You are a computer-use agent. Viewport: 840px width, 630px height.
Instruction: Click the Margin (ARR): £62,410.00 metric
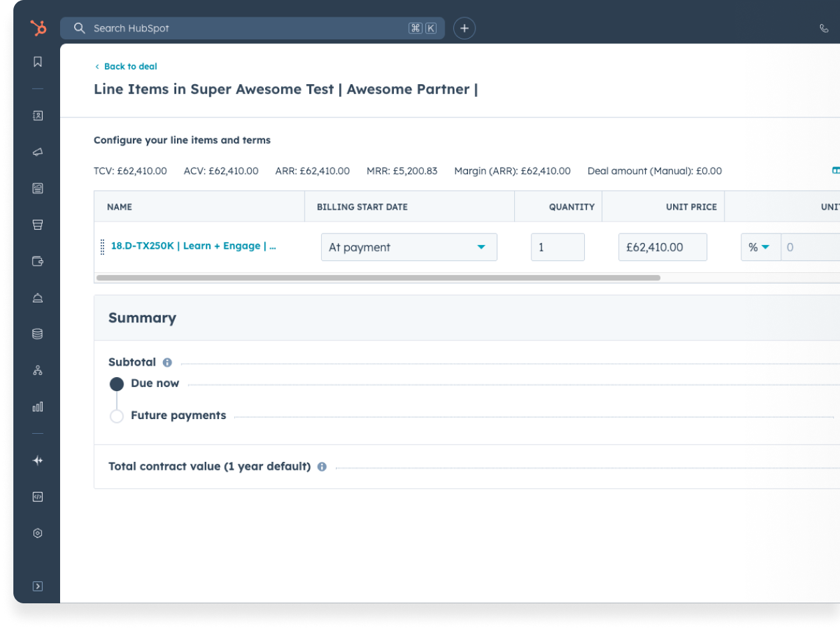pos(512,171)
